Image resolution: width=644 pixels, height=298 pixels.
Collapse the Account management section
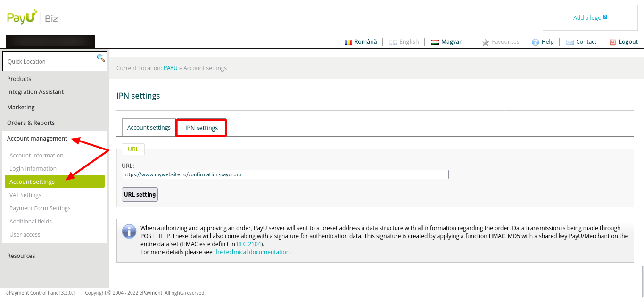[37, 138]
